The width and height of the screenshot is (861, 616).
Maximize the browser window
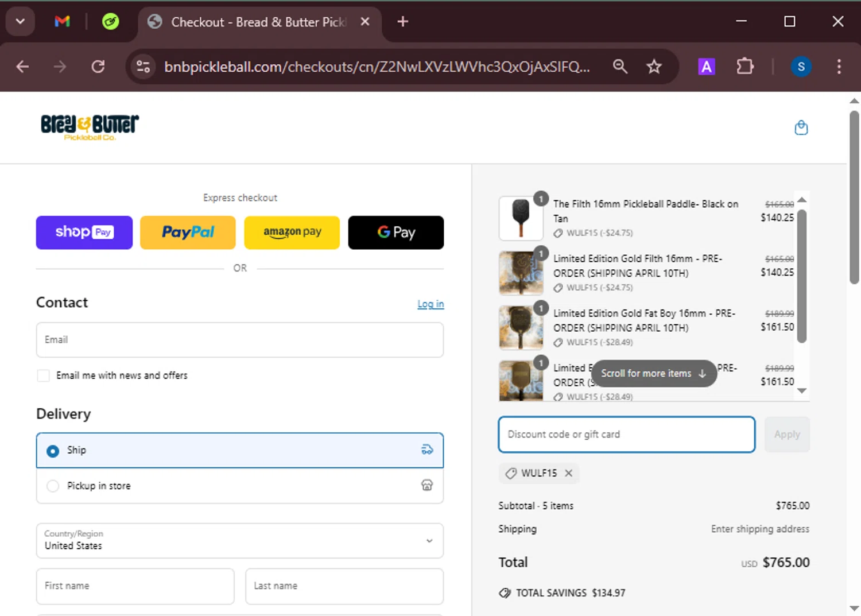tap(790, 21)
